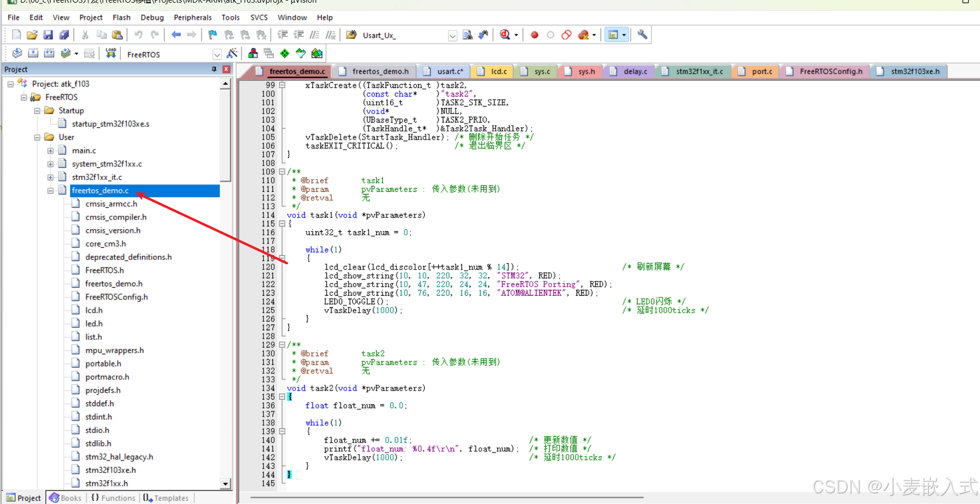Select the Build icon to compile project
The image size is (980, 504).
point(33,53)
